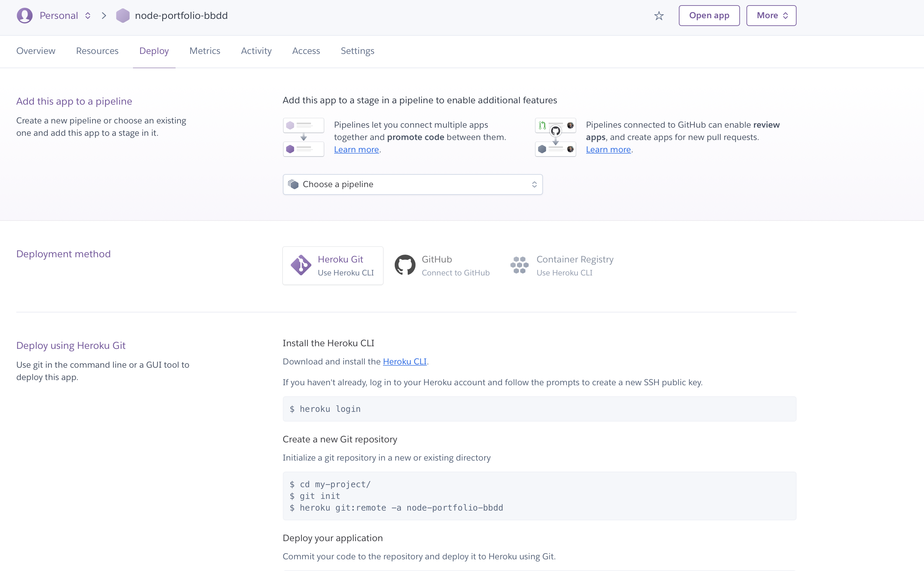Click the Open app button
924x571 pixels.
[709, 16]
